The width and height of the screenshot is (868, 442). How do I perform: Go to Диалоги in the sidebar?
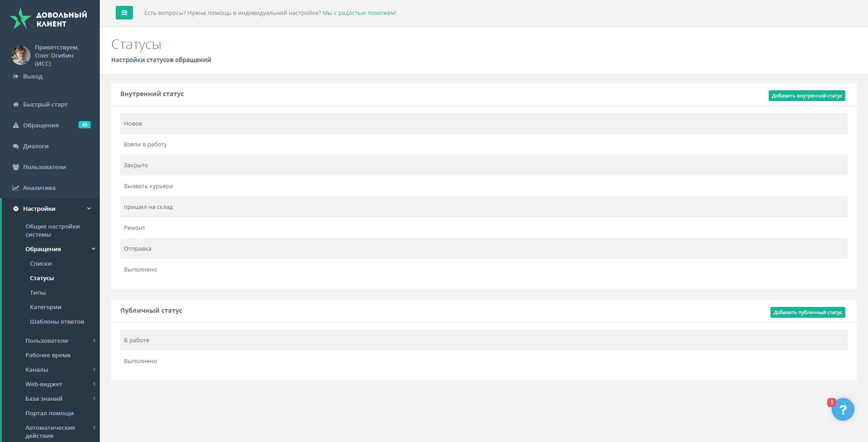pyautogui.click(x=36, y=146)
